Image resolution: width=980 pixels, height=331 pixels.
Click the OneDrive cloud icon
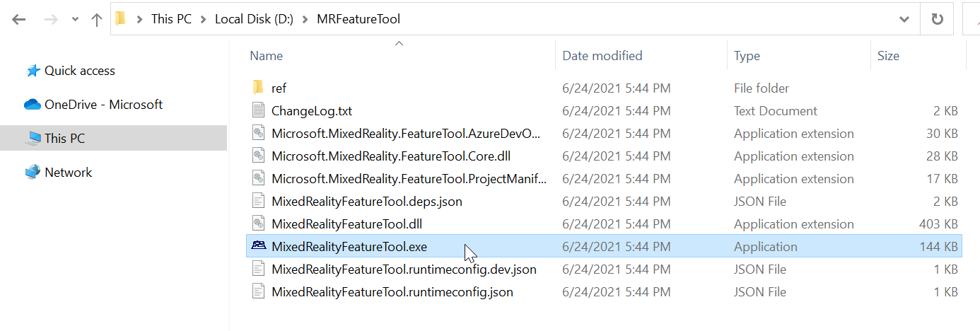pyautogui.click(x=33, y=105)
